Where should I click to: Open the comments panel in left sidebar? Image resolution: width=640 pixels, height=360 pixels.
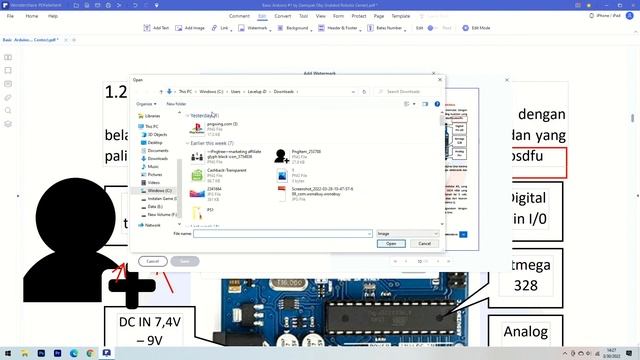click(8, 84)
